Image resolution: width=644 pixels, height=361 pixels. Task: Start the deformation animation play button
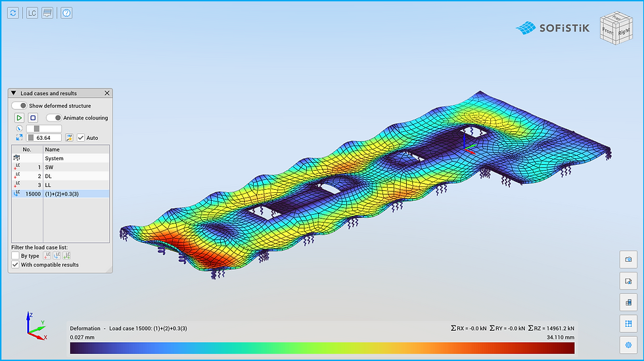pos(19,117)
